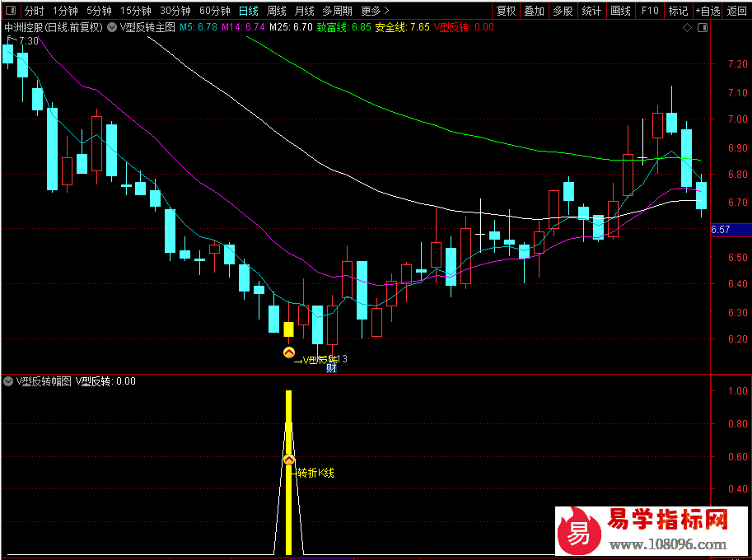Image resolution: width=752 pixels, height=560 pixels.
Task: Click the tall yellow signal bar in the sub-chart
Action: [x=289, y=472]
